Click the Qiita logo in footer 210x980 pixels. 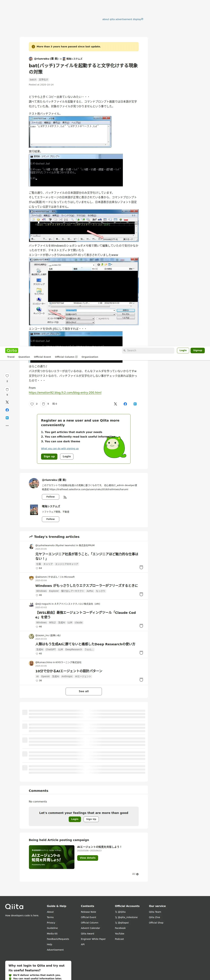click(x=15, y=906)
